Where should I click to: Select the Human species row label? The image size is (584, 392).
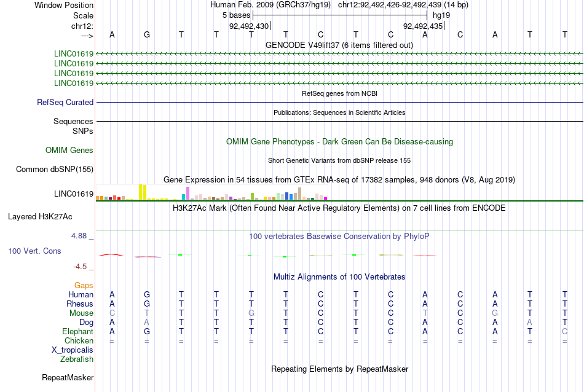click(81, 294)
